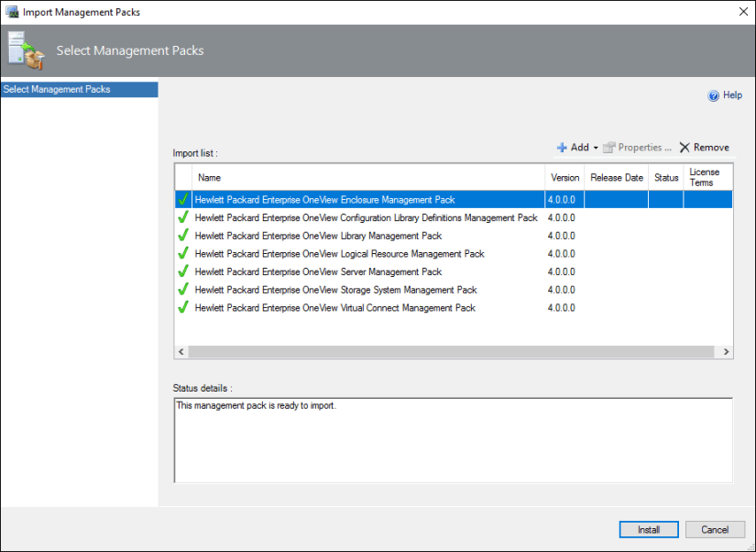Viewport: 756px width, 552px height.
Task: Click version 4.0.0.0 of Virtual Connect pack
Action: click(x=561, y=307)
